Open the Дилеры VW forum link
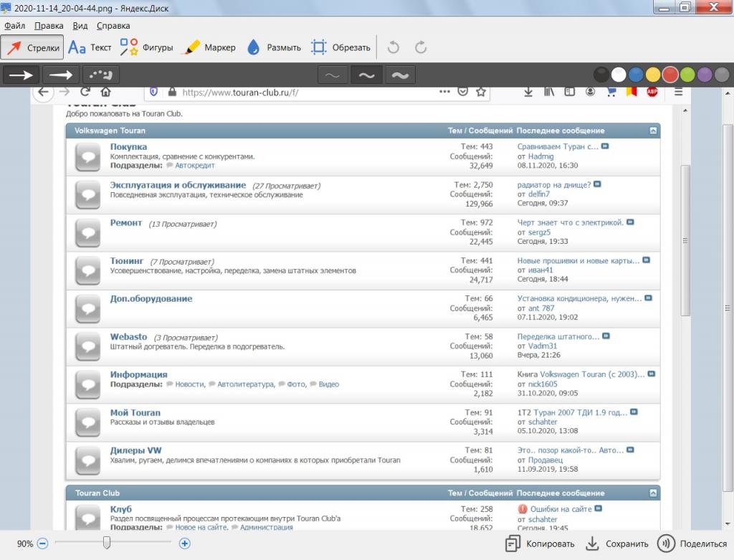Viewport: 734px width, 560px height. tap(135, 450)
